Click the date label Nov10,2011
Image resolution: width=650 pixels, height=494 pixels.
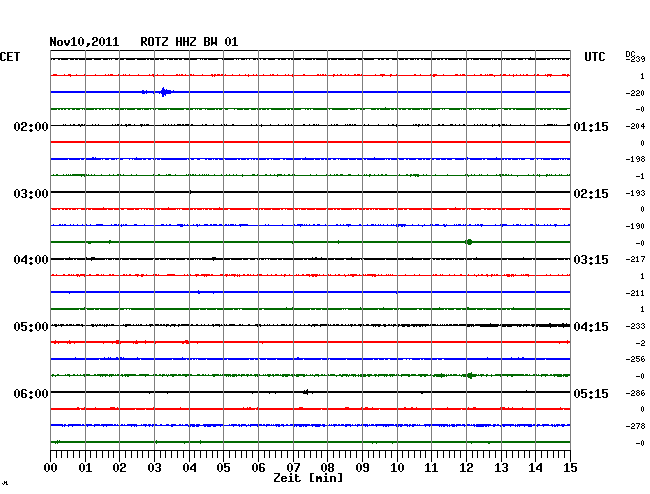tap(84, 42)
